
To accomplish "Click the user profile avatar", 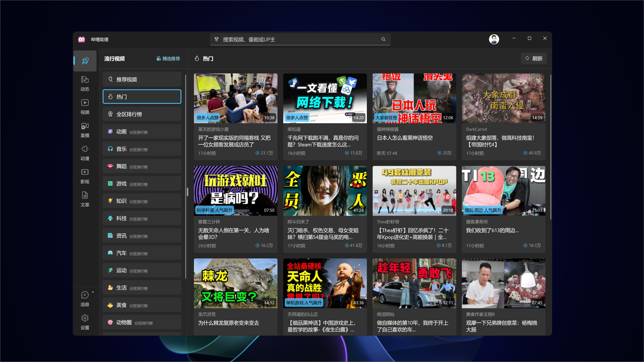I will 494,39.
